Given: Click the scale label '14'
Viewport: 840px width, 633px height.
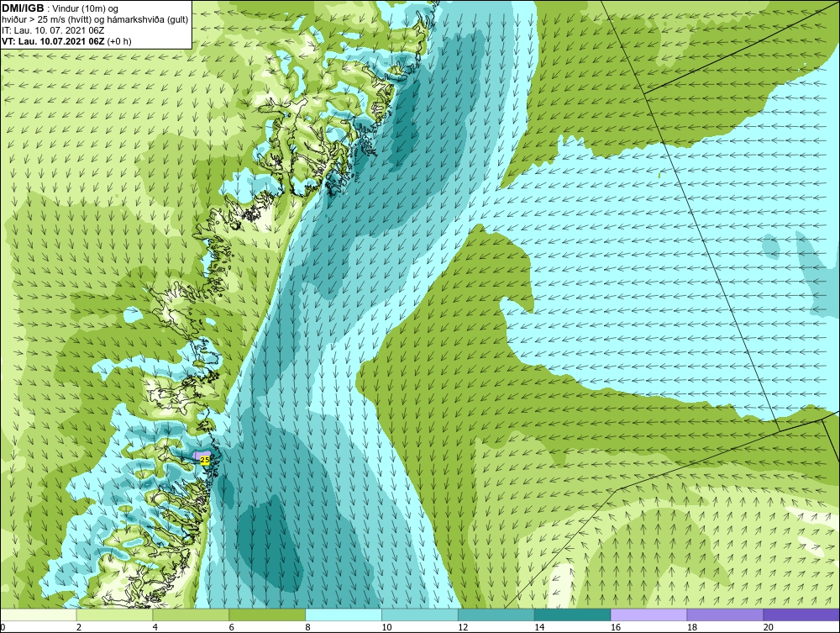Looking at the screenshot, I should 539,627.
